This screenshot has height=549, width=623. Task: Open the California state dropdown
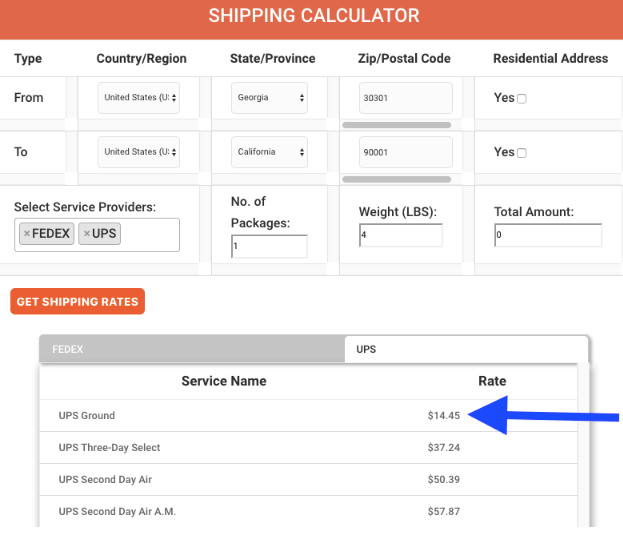point(269,152)
